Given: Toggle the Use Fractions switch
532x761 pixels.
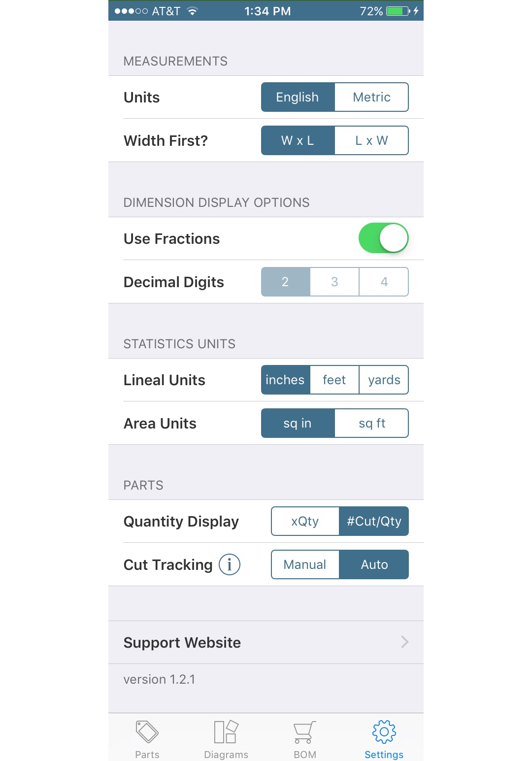Looking at the screenshot, I should coord(384,238).
